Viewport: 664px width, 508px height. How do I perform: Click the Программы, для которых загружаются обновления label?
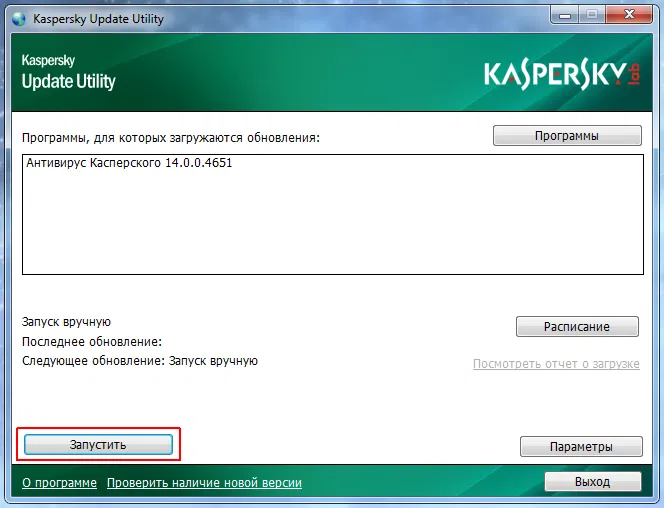tap(171, 138)
